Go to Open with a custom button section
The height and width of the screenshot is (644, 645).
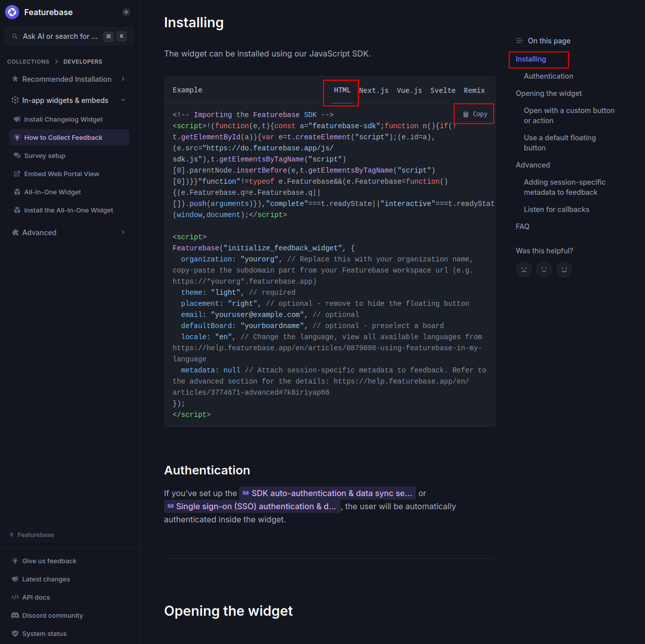(x=569, y=116)
